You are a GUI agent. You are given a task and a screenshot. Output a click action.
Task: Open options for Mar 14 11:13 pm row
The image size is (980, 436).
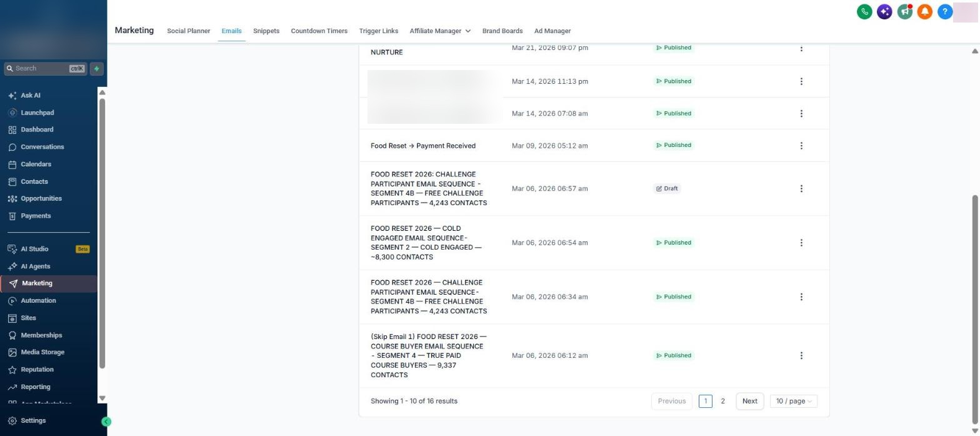[801, 81]
